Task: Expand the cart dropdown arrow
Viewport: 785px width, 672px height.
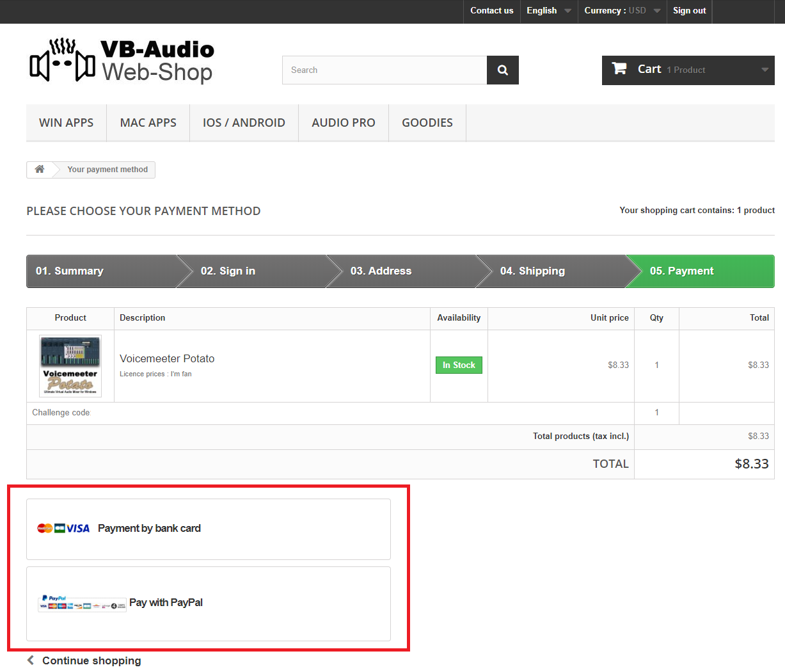Action: 765,70
